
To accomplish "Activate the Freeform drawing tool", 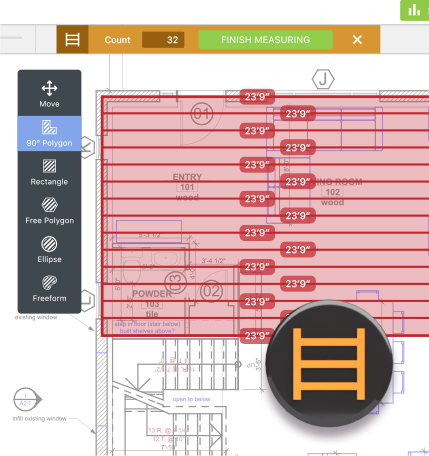I will click(49, 289).
